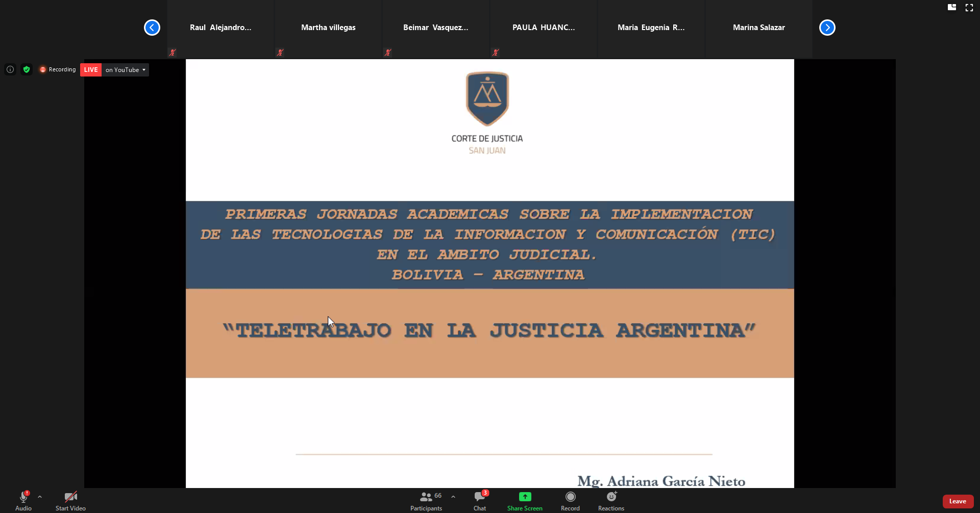Screen dimensions: 980x513
Task: Leave the meeting
Action: coord(958,501)
